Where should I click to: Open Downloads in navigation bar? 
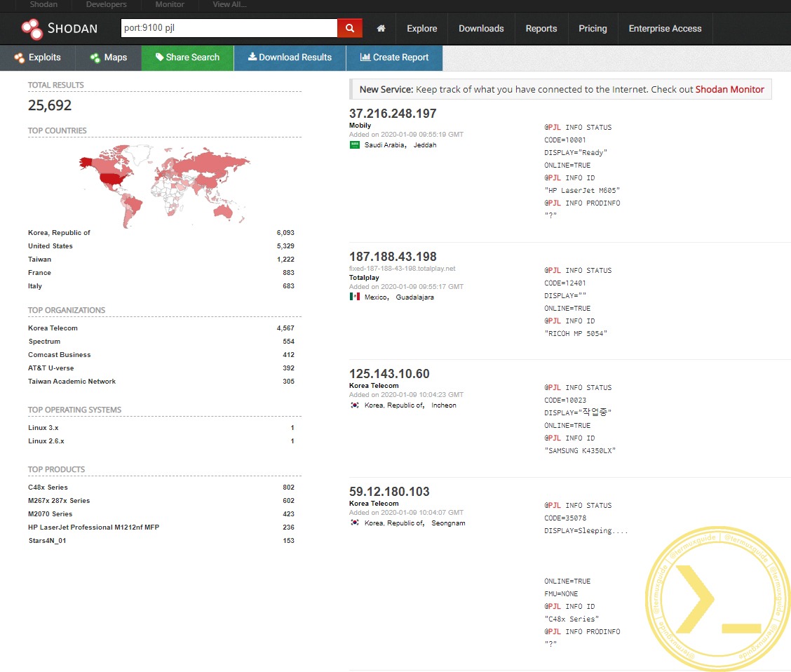[x=481, y=29]
